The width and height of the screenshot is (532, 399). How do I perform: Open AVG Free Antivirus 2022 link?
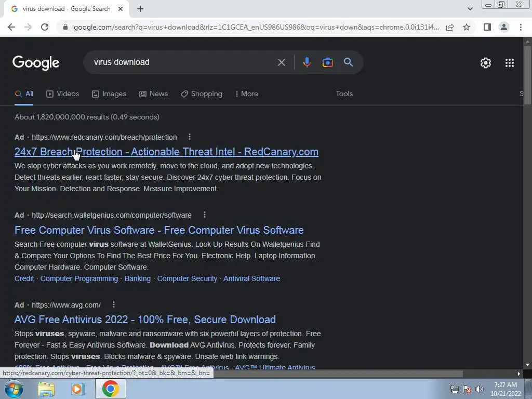pyautogui.click(x=145, y=320)
